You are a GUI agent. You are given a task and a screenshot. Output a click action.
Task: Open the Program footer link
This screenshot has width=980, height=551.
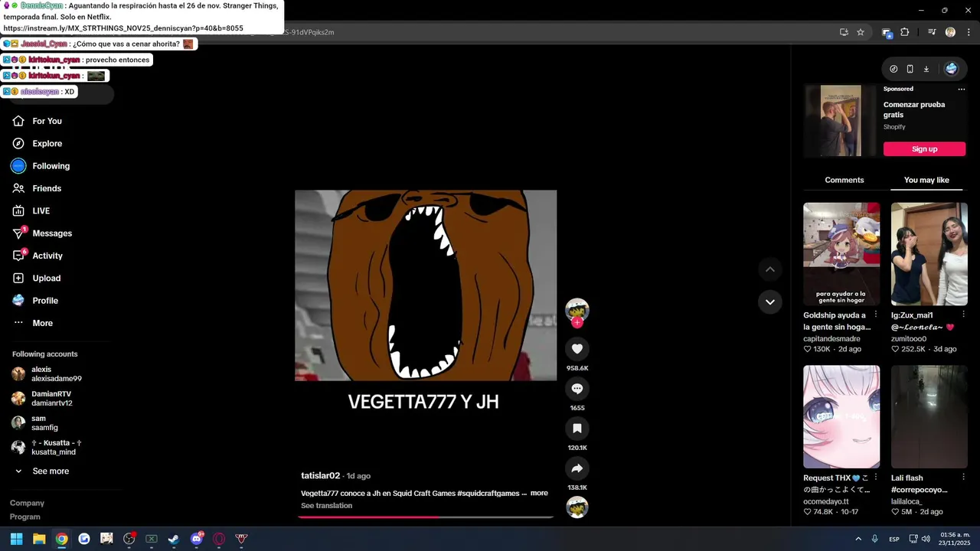click(x=25, y=517)
